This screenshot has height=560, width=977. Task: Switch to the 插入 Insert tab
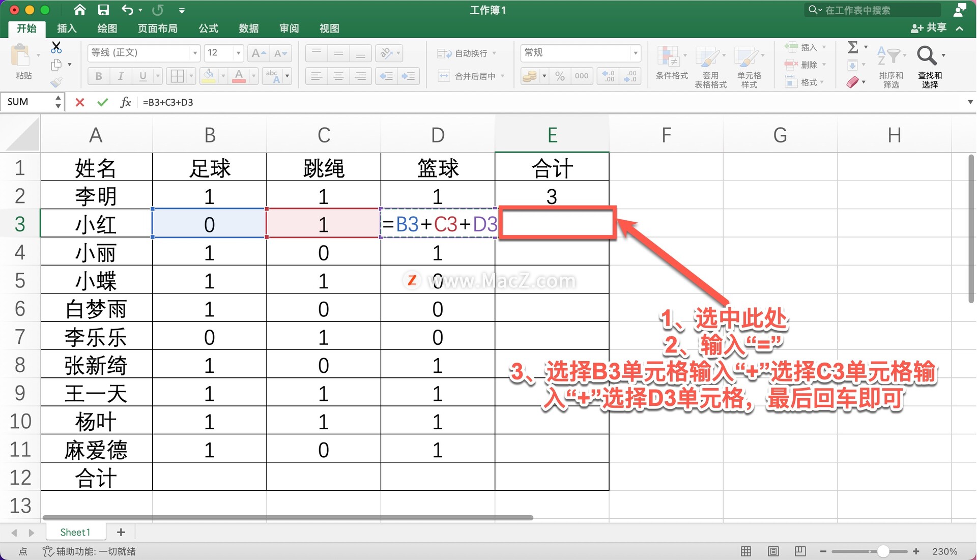[x=67, y=28]
